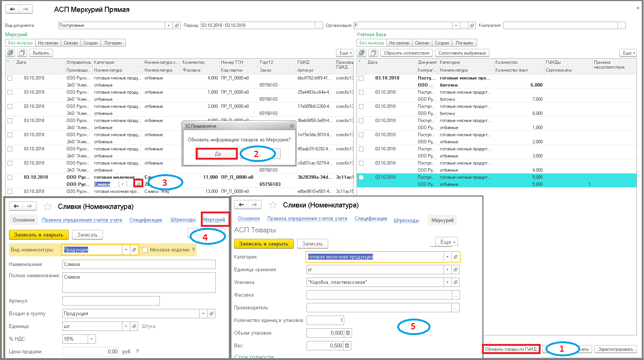This screenshot has width=644, height=360.
Task: Enable the Меховое изделие checkbox
Action: point(145,250)
